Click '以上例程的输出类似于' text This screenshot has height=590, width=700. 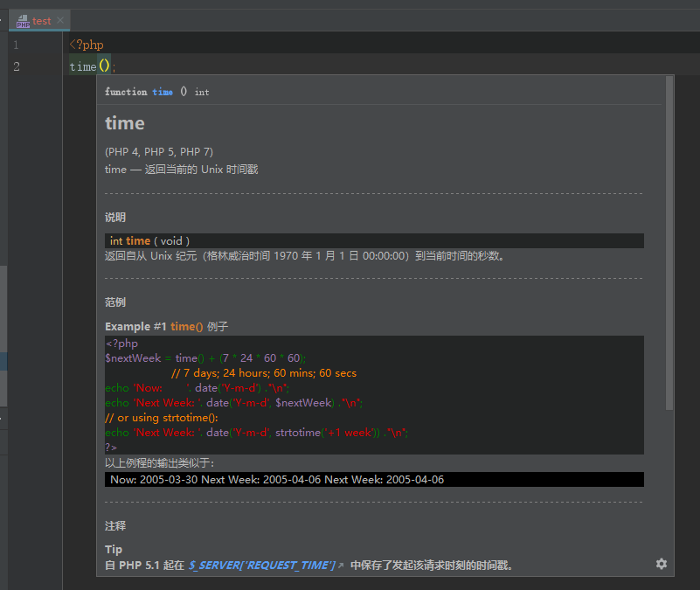pos(159,463)
